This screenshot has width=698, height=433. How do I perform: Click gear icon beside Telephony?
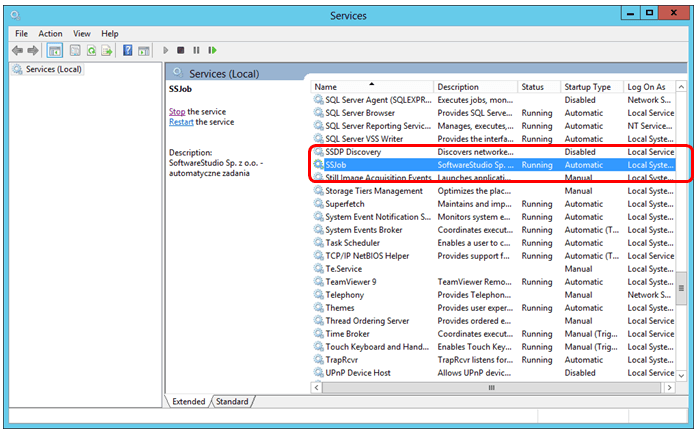(x=318, y=295)
